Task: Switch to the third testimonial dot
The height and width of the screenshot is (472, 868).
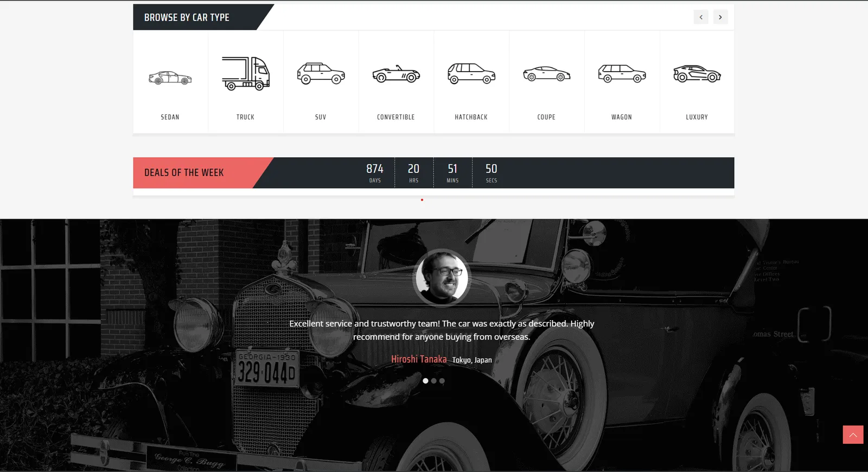Action: click(x=442, y=381)
